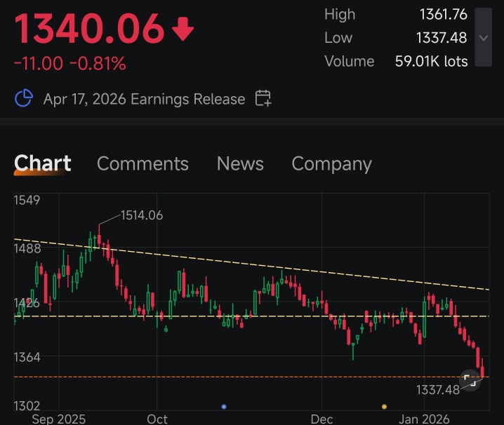This screenshot has height=425, width=504.
Task: Expand quote details with the chevron button
Action: [x=484, y=38]
